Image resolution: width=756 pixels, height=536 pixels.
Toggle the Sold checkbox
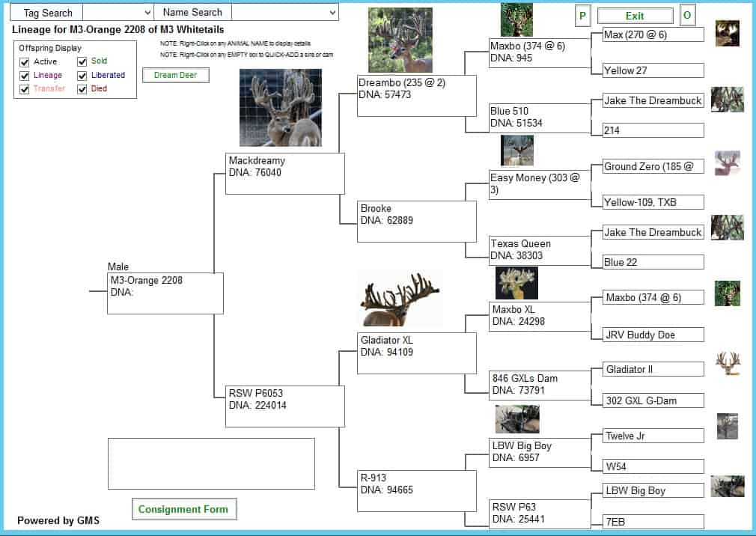82,61
